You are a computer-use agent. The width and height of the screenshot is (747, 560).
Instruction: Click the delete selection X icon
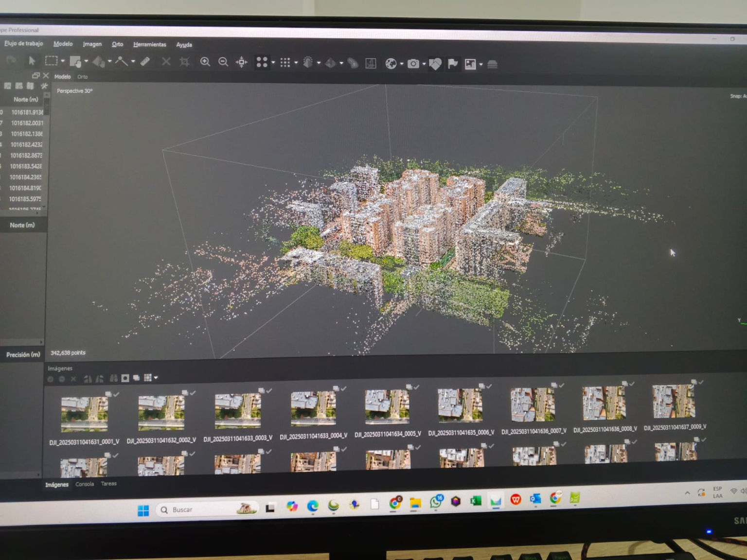click(166, 61)
